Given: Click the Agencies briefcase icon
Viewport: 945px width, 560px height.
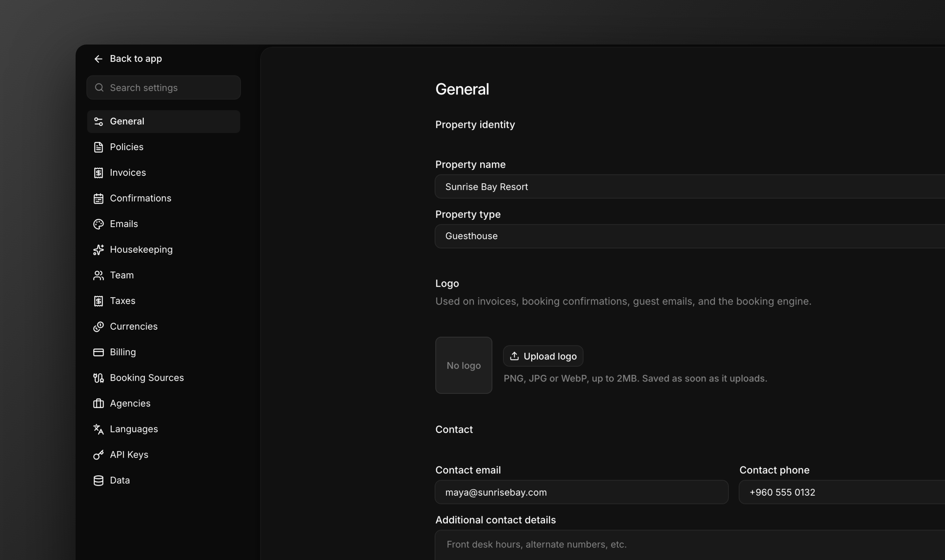Looking at the screenshot, I should click(x=98, y=404).
